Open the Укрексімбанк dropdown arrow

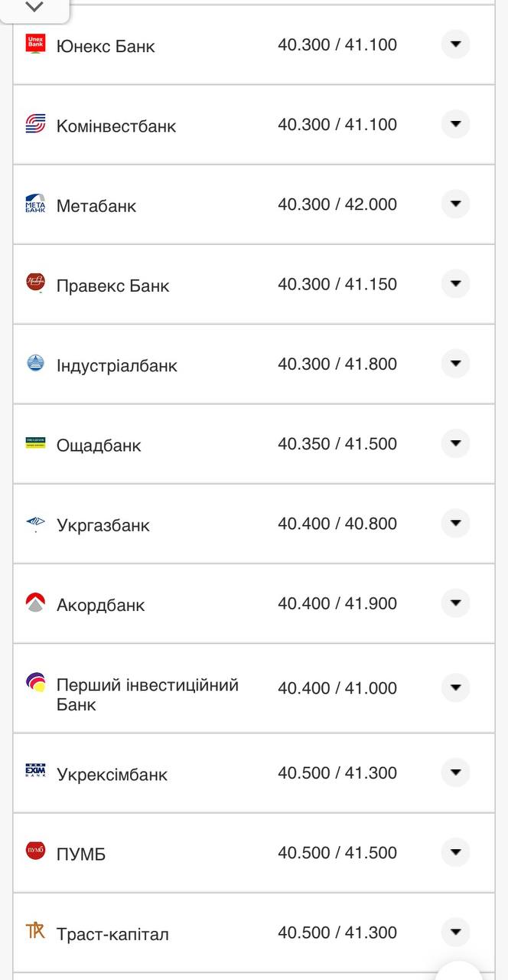(455, 772)
